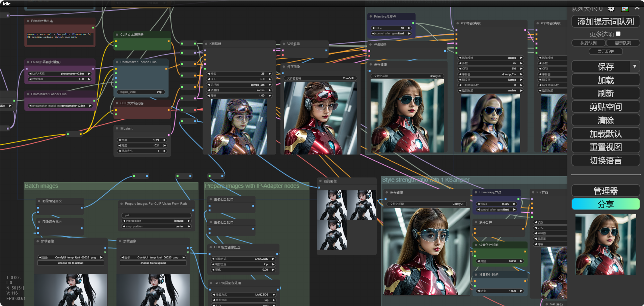
Task: Open the image feed icon beside settings gear
Action: click(x=625, y=9)
